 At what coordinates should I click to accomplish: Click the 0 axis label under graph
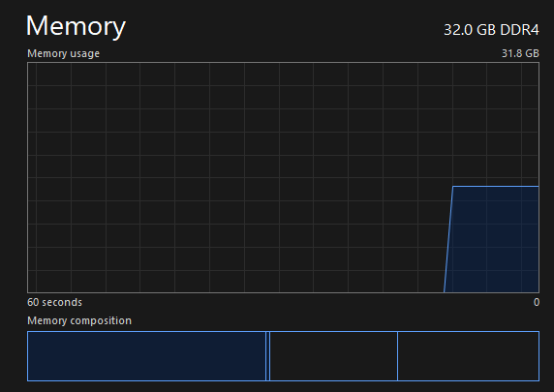[537, 302]
